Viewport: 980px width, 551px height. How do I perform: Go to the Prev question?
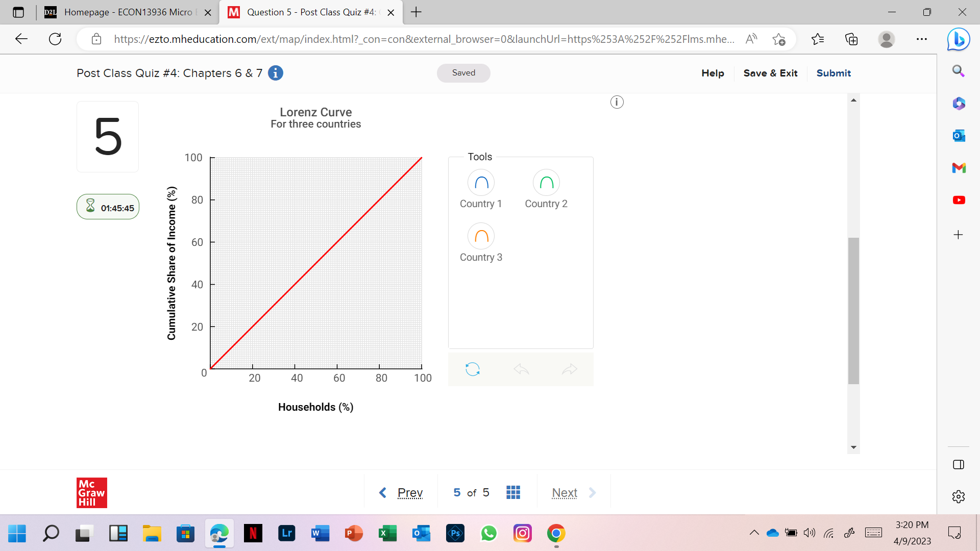click(410, 492)
